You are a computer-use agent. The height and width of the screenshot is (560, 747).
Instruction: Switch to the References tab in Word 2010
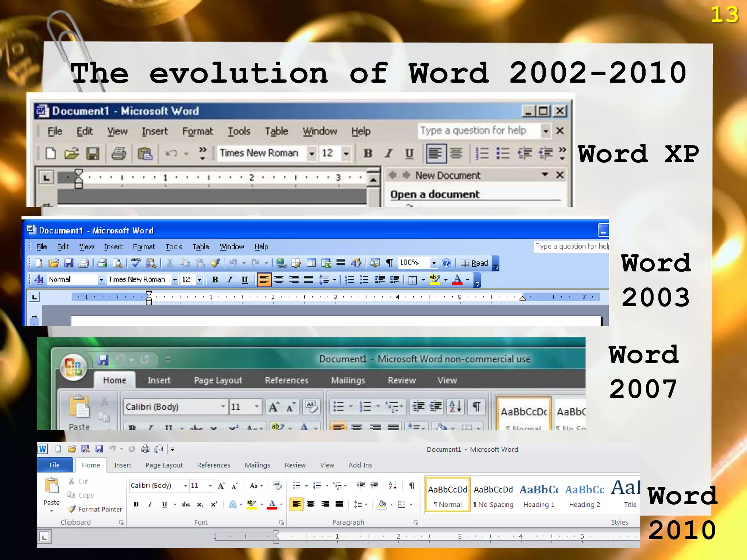click(x=213, y=465)
